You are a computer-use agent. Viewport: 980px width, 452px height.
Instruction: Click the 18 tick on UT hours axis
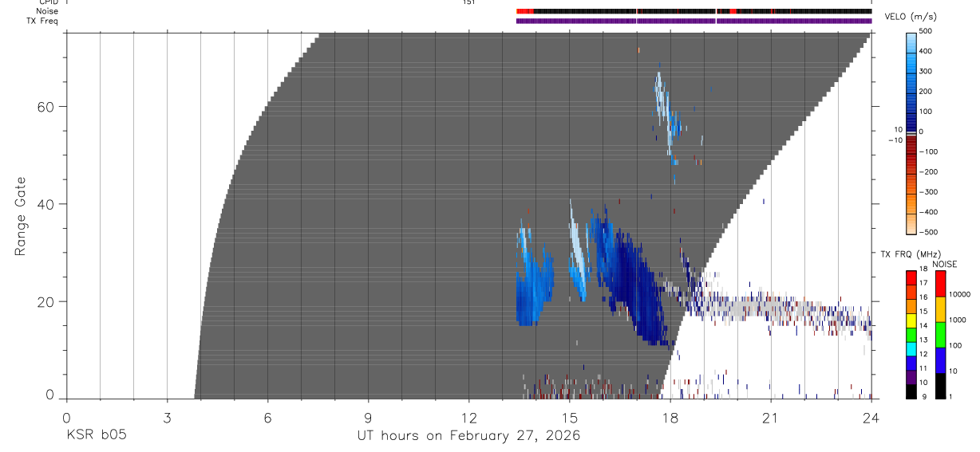[670, 417]
